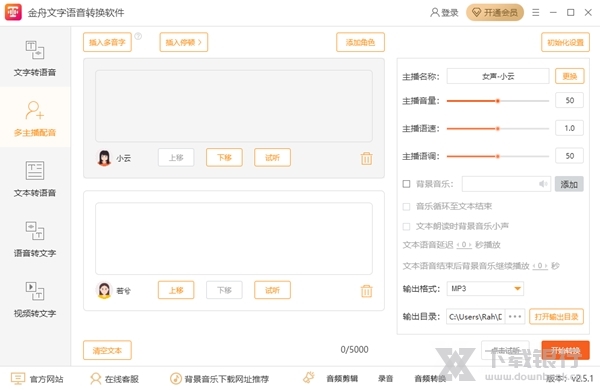Image resolution: width=600 pixels, height=390 pixels.
Task: Open the 输出格式 MP3 dropdown
Action: coord(485,289)
